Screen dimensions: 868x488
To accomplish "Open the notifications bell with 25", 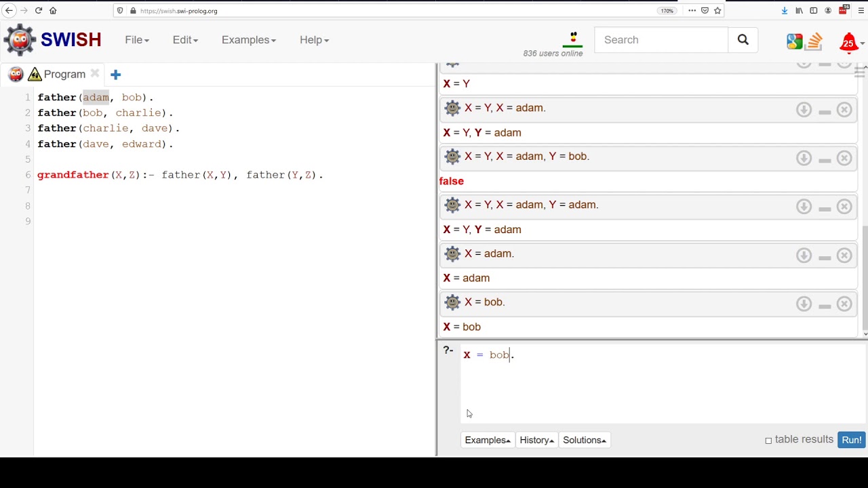I will (x=848, y=43).
